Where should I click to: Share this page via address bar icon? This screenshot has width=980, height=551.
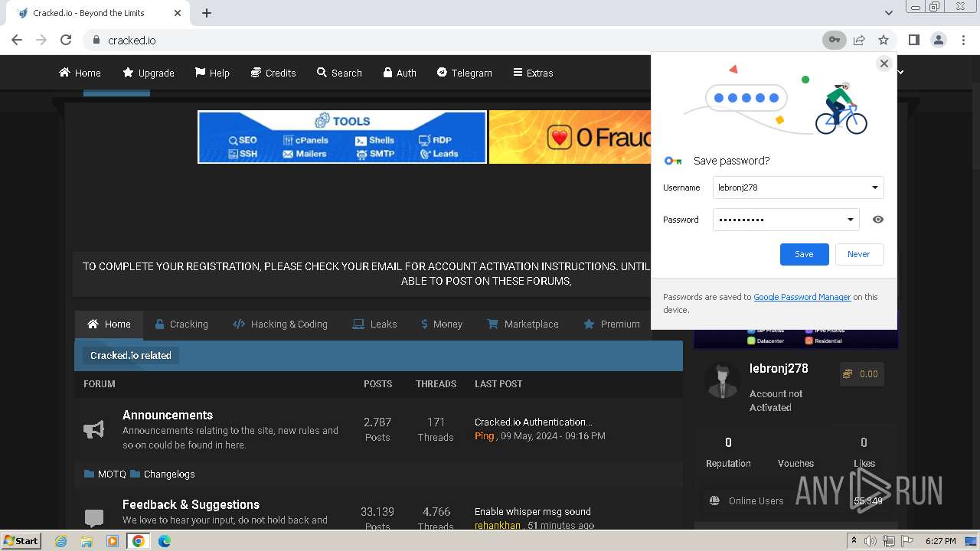(859, 40)
